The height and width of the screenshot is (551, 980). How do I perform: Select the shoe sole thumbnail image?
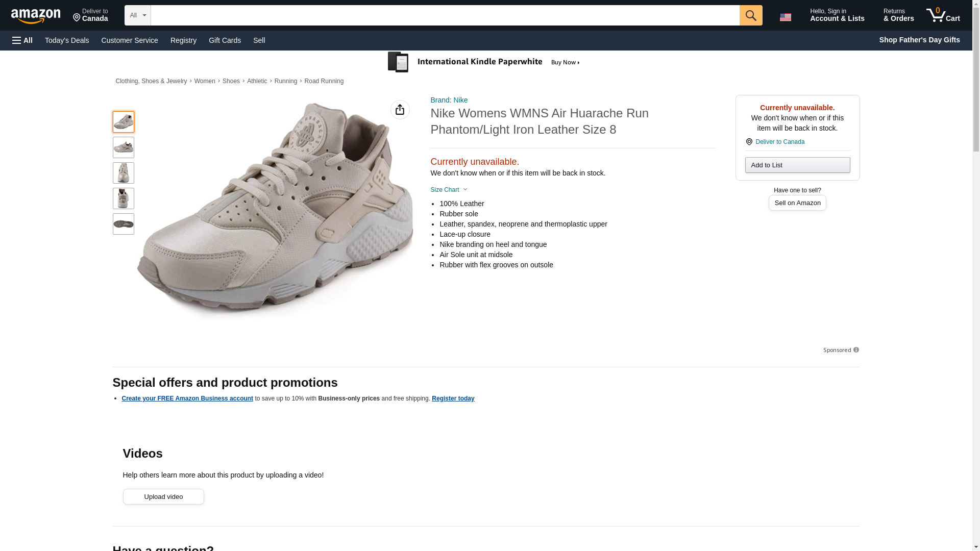(124, 224)
